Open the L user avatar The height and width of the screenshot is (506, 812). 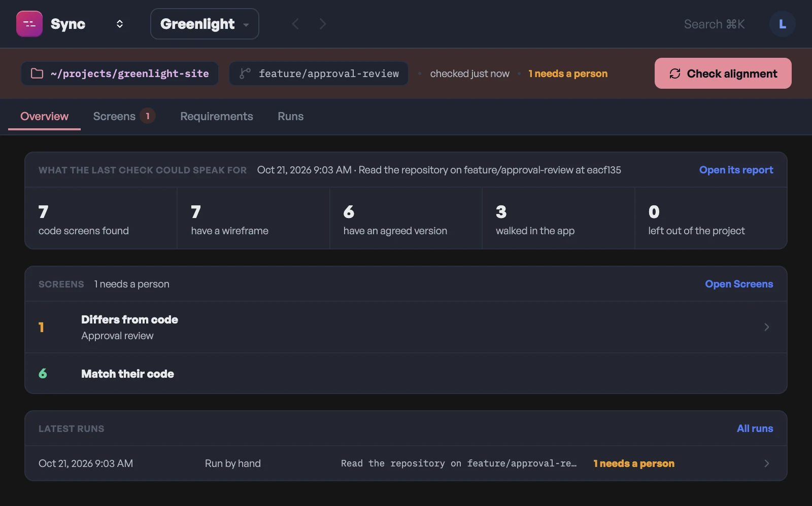782,24
